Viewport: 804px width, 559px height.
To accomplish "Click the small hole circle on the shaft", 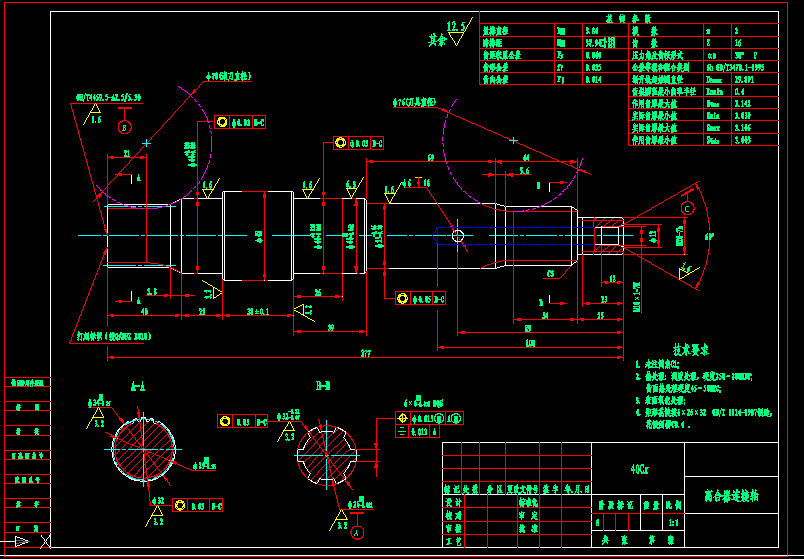I will (457, 235).
